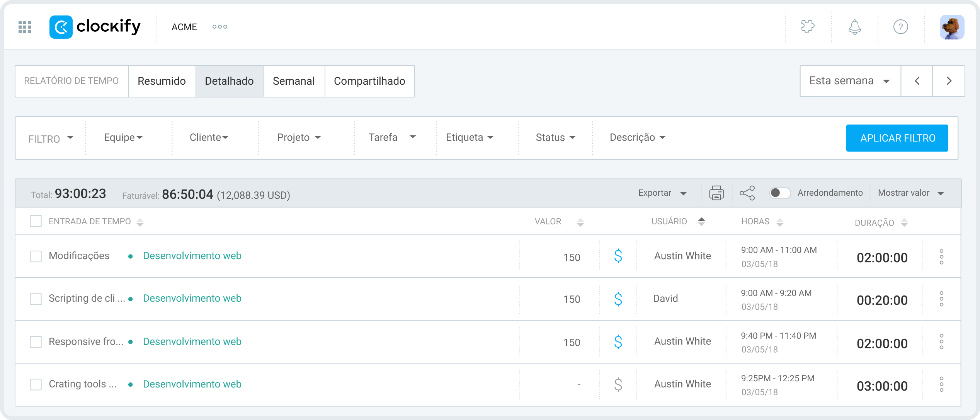This screenshot has height=420, width=980.
Task: Click the puzzle piece integrations icon
Action: [808, 27]
